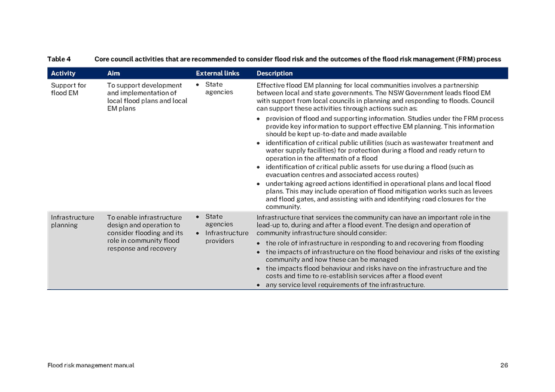555x392 pixels.
Task: Click the aim text 'To enable infrastructure design and operation'
Action: click(145, 233)
